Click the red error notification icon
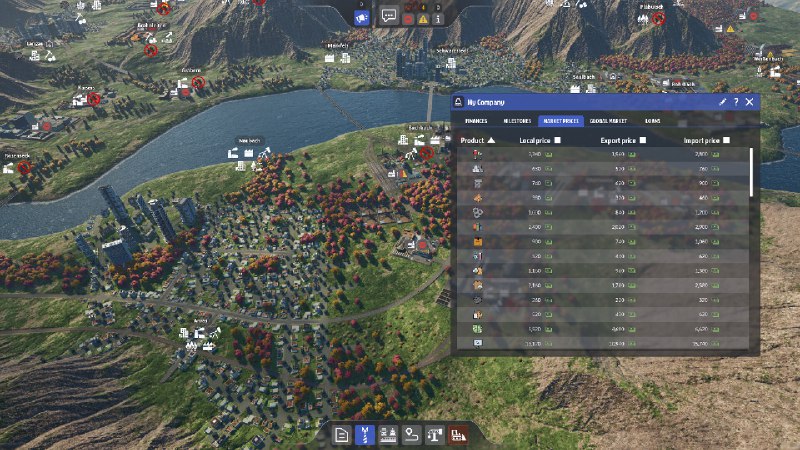This screenshot has height=450, width=800. (x=409, y=19)
